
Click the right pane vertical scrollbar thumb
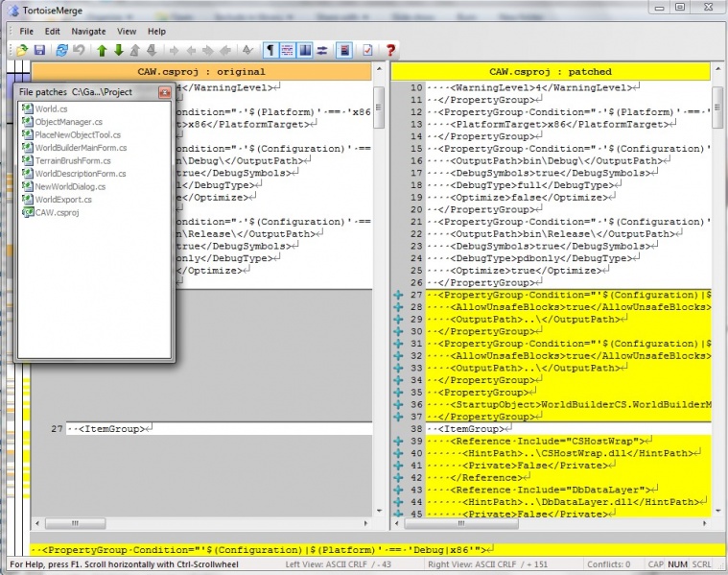pyautogui.click(x=717, y=108)
